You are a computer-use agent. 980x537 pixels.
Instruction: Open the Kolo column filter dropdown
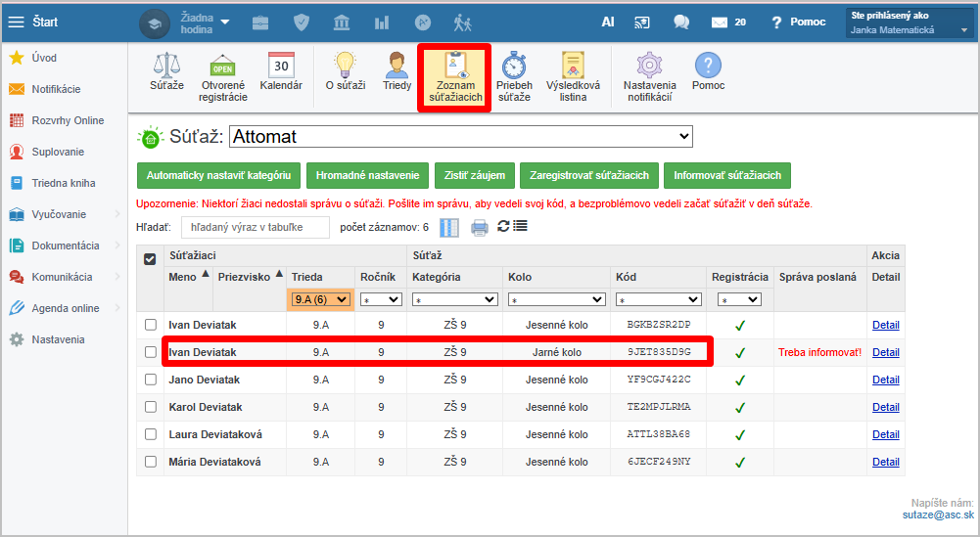click(557, 299)
